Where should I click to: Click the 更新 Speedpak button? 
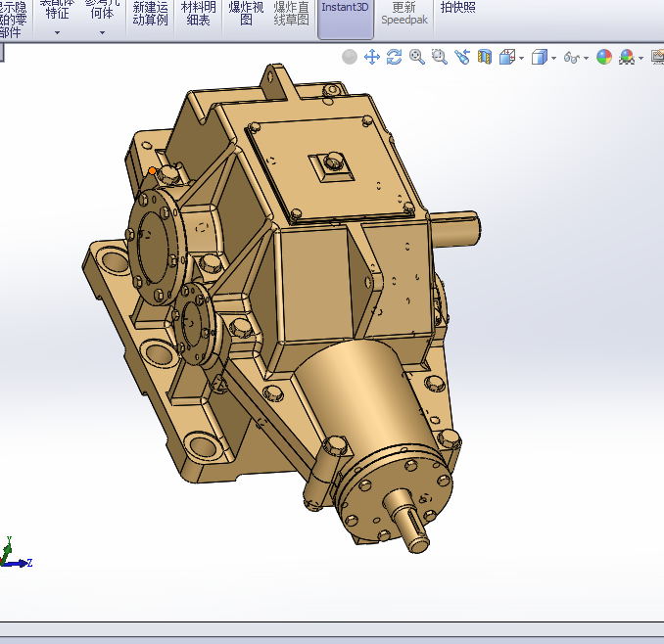coord(404,14)
